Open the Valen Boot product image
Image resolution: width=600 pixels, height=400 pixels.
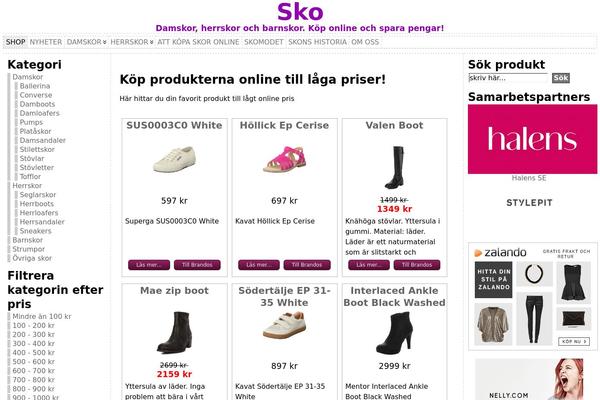pos(394,167)
